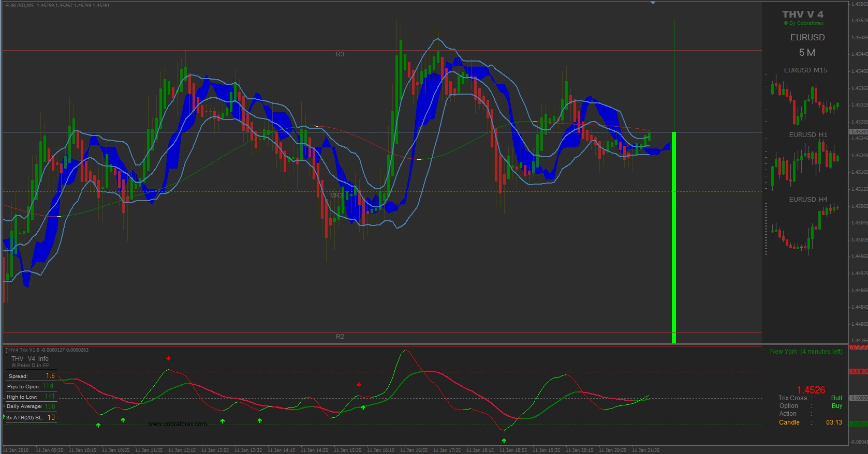Click the green up arrow below the 18:55 trough
Screen dimensions: 868x454
[504, 441]
